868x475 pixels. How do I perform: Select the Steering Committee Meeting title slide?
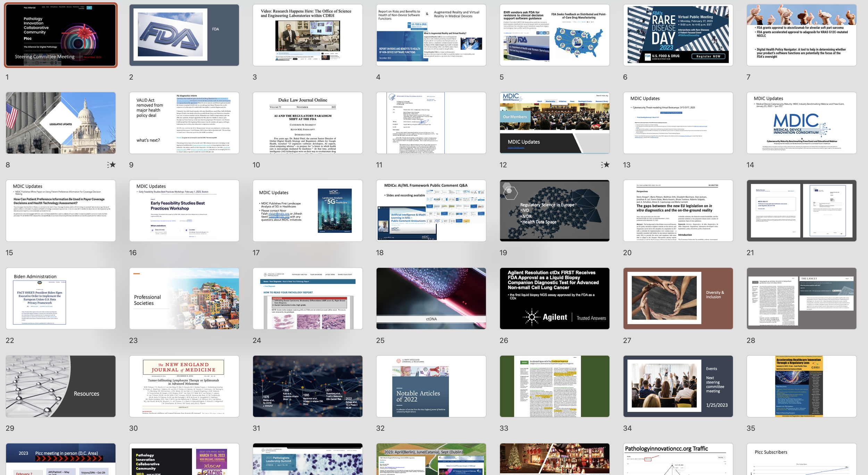pos(61,35)
